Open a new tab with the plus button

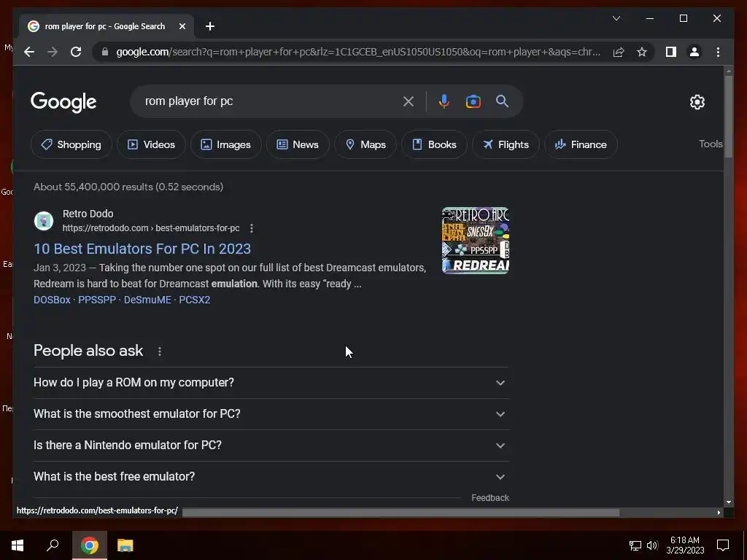(x=210, y=26)
